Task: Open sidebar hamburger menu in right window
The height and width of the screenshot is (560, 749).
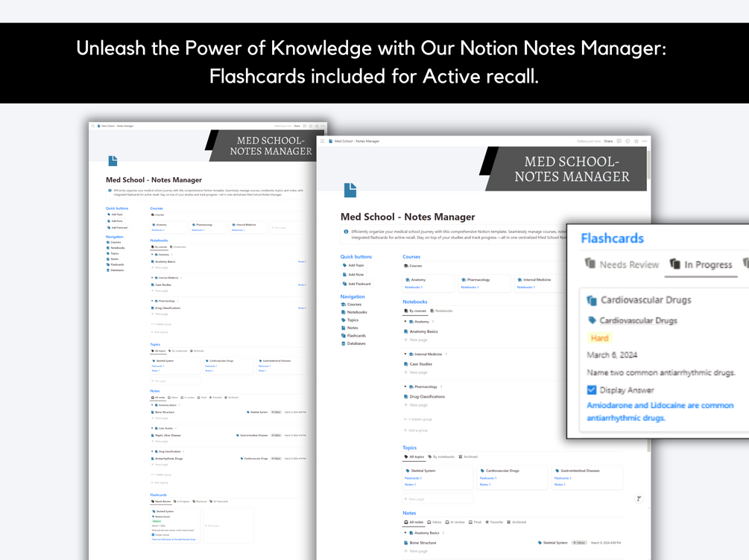Action: 323,141
